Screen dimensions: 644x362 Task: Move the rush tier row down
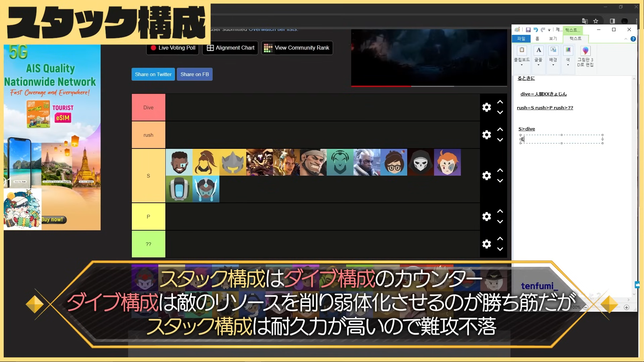(x=500, y=140)
